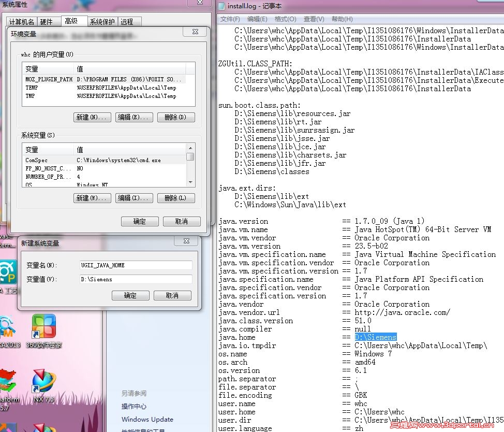Click the java.vendor.url value http://java.oracle.com/
This screenshot has height=432, width=504.
click(402, 312)
